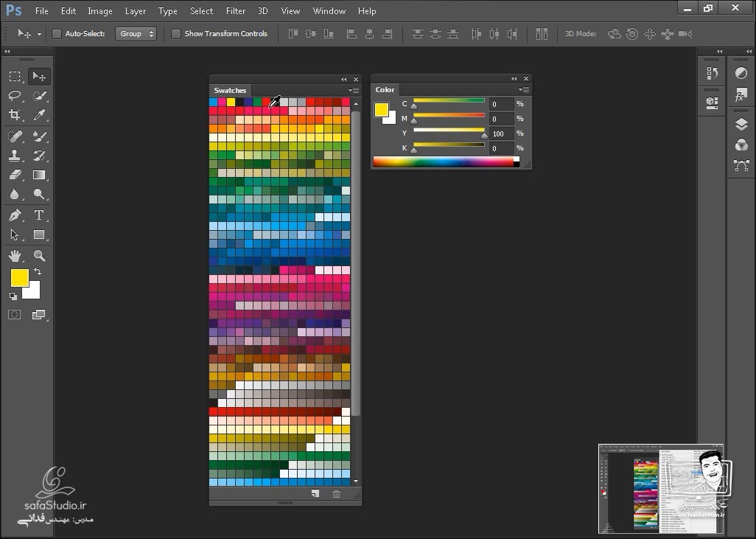The height and width of the screenshot is (539, 756).
Task: Click the Yellow slider in Color panel
Action: pyautogui.click(x=449, y=131)
